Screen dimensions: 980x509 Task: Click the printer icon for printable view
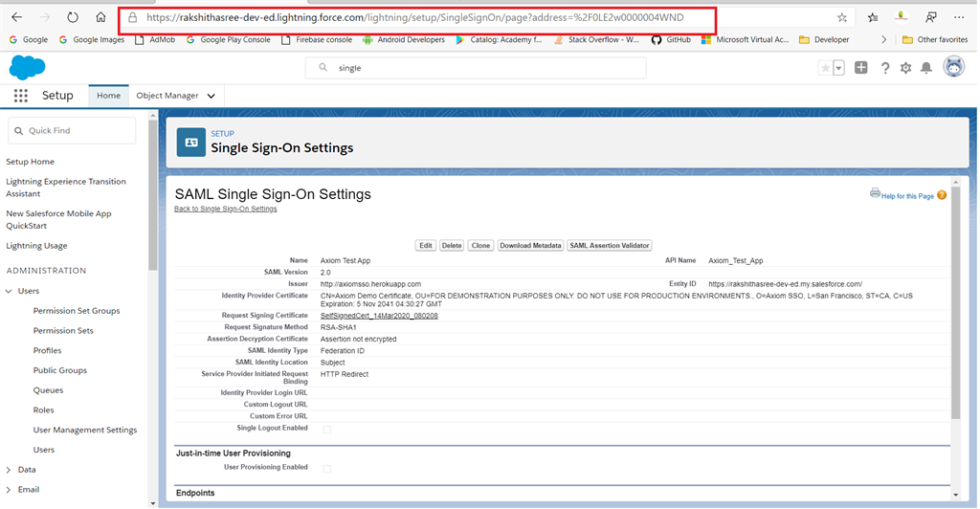click(875, 193)
